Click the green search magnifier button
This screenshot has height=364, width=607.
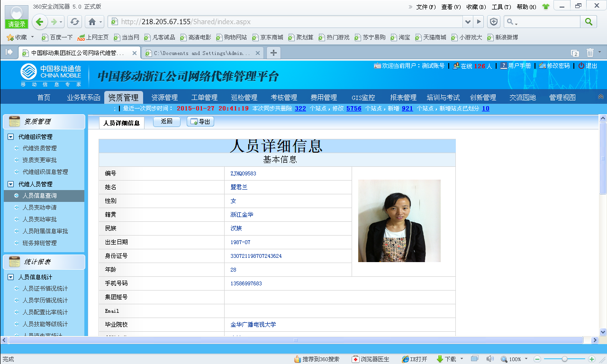[x=589, y=22]
